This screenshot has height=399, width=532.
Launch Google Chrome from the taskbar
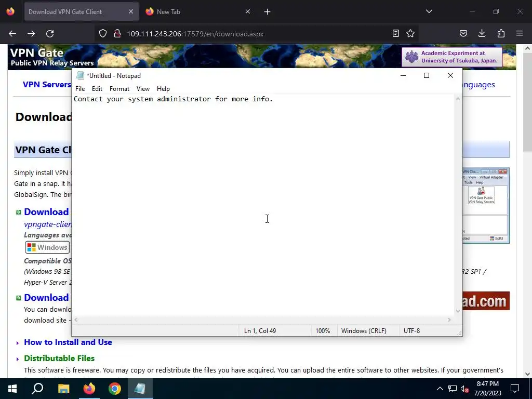115,389
